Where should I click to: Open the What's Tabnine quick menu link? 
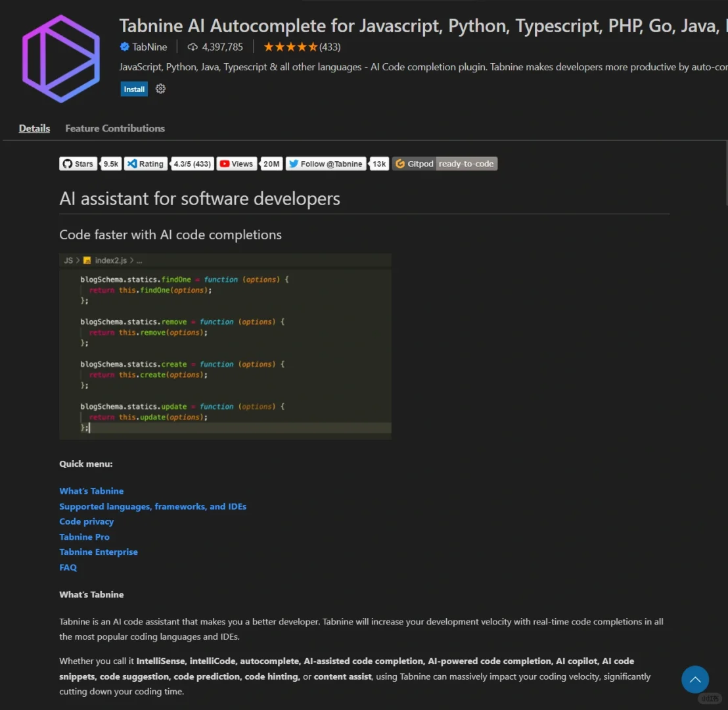[91, 490]
